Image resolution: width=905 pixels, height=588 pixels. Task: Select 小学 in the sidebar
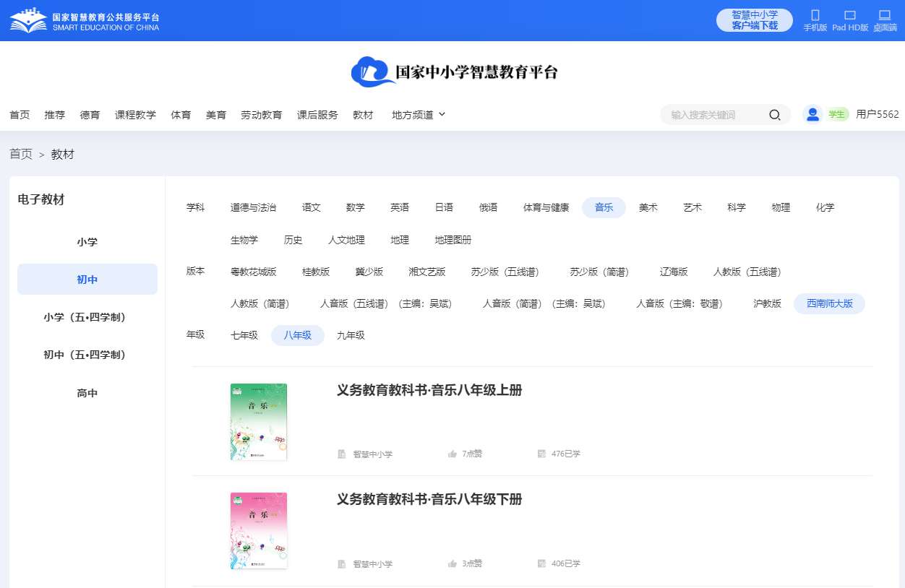(x=87, y=242)
